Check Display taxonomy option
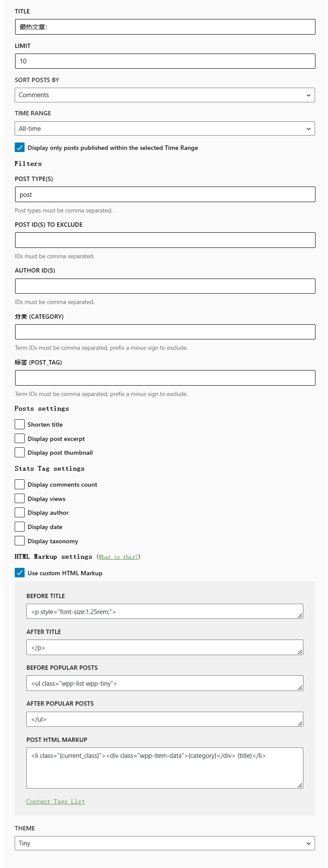This screenshot has width=328, height=868. click(20, 541)
